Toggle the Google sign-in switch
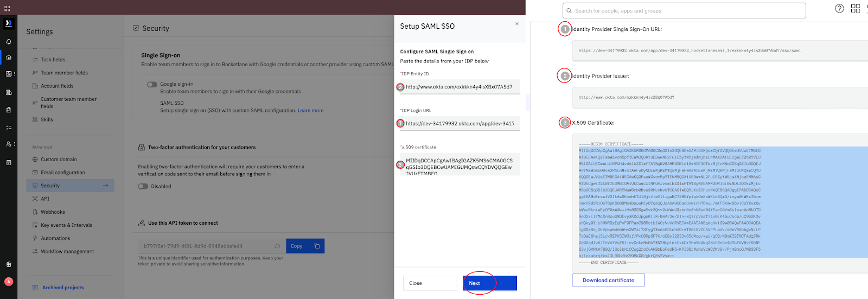Screen dimensions: 868x299 click(x=152, y=85)
